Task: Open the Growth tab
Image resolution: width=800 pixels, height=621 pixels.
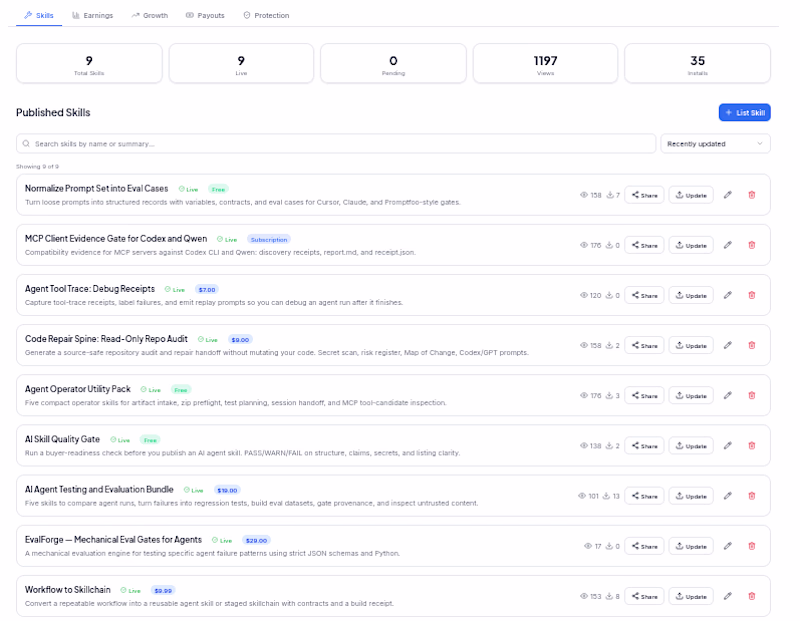Action: pyautogui.click(x=149, y=15)
